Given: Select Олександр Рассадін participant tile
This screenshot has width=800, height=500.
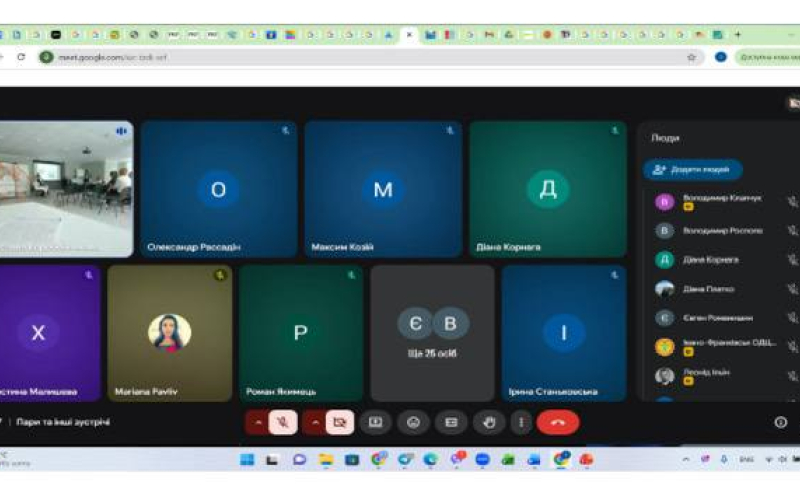Looking at the screenshot, I should [218, 189].
